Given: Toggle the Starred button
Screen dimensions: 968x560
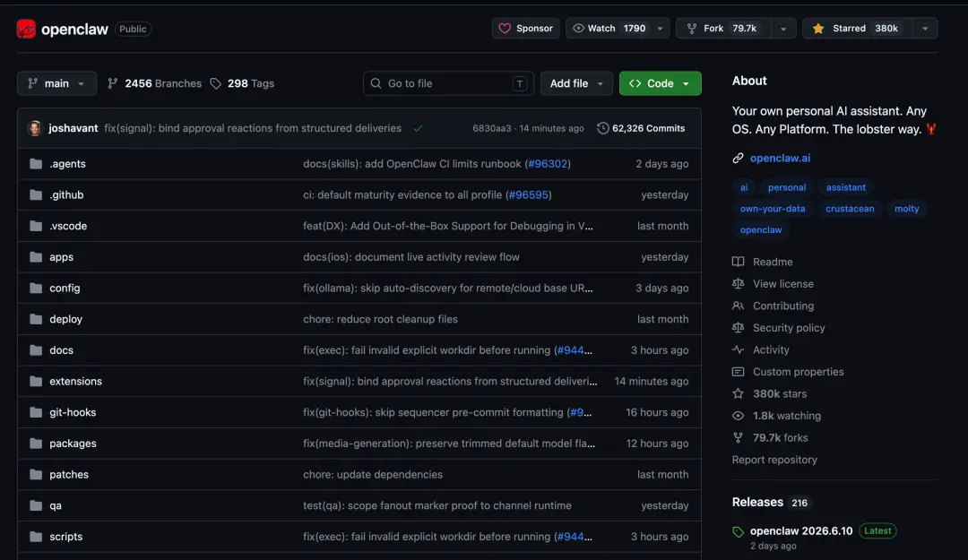Looking at the screenshot, I should 857,29.
